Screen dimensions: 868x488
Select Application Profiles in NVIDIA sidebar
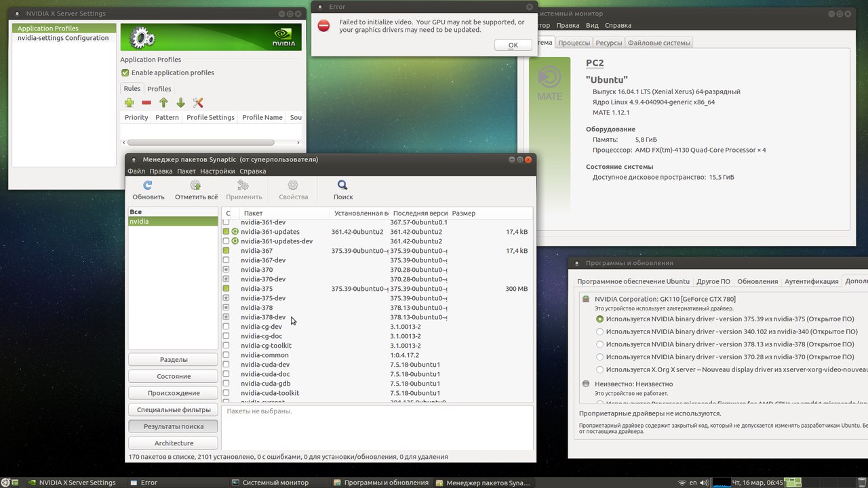(64, 28)
